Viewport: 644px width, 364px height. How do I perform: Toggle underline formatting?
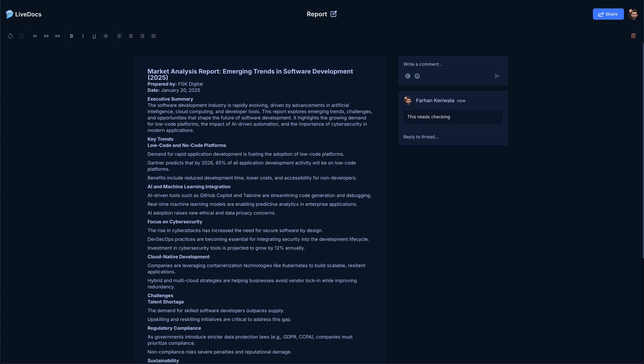tap(94, 36)
